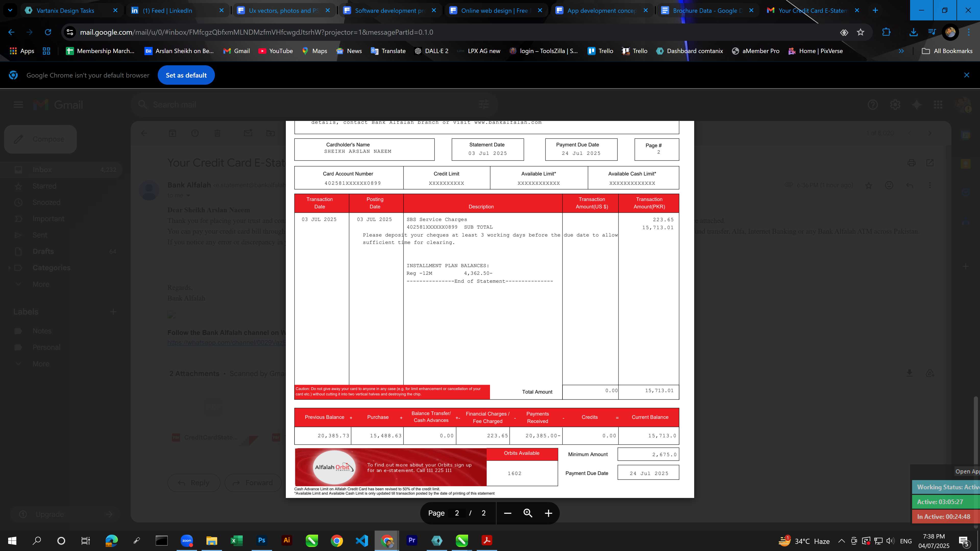Edit current page number field in PDF viewer
This screenshot has width=980, height=551.
[457, 513]
